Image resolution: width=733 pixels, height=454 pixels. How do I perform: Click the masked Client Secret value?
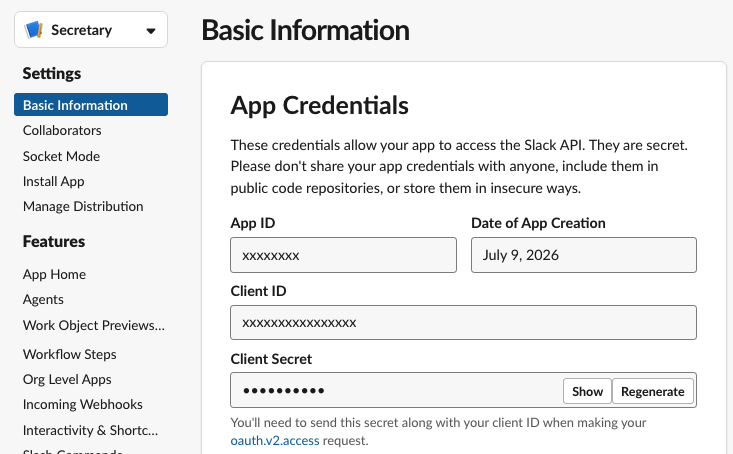283,391
